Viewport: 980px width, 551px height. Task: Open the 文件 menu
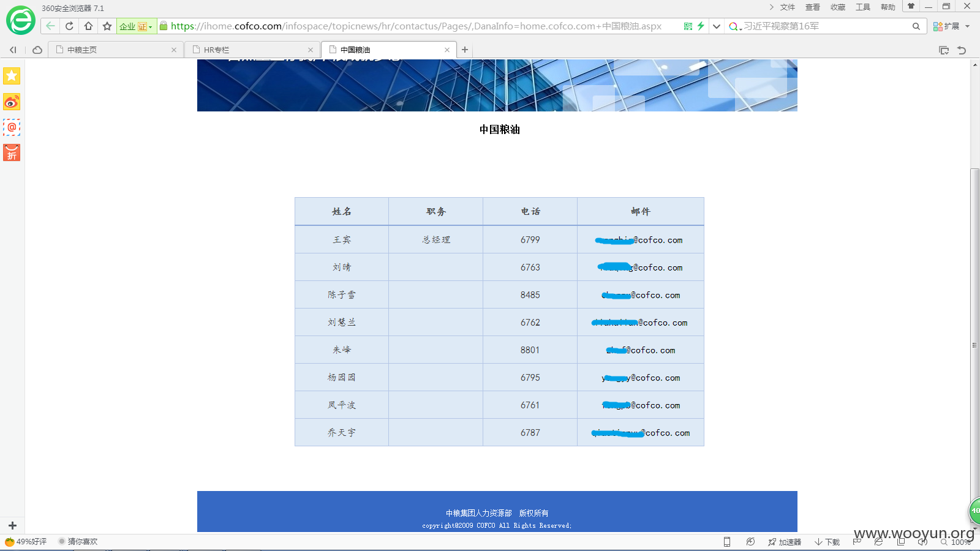[787, 7]
